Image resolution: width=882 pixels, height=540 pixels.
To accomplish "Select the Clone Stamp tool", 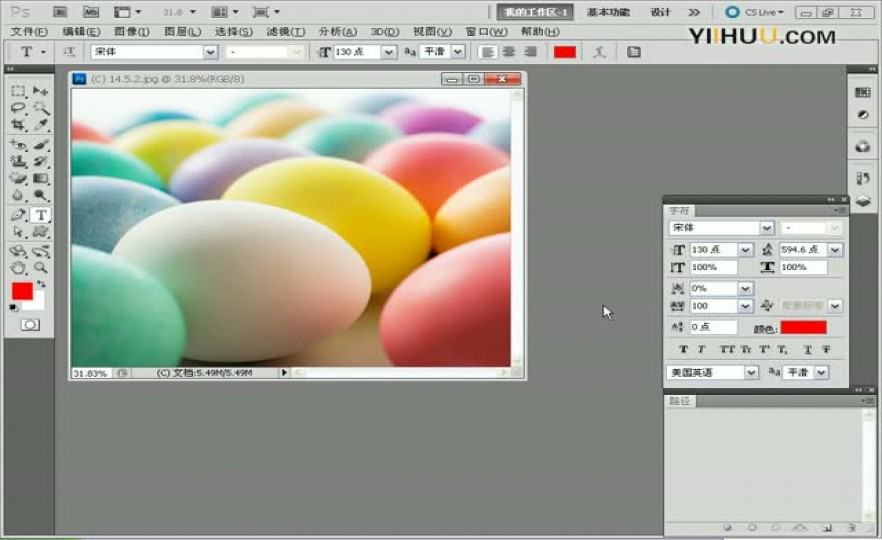I will point(19,161).
